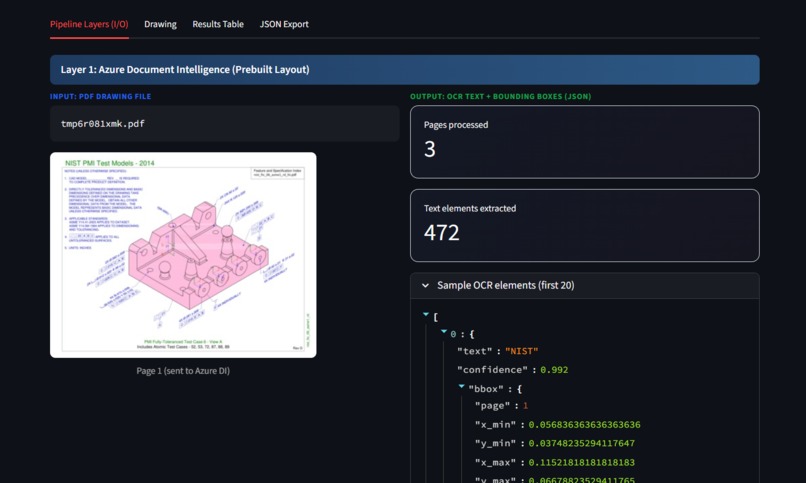This screenshot has height=483, width=806.
Task: Open the JSON Export tab
Action: click(x=284, y=24)
